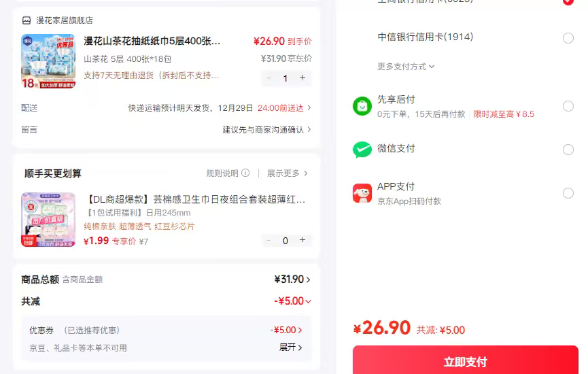The width and height of the screenshot is (588, 374).
Task: Click the 漫花家居旗舰店 store icon
Action: [x=27, y=20]
